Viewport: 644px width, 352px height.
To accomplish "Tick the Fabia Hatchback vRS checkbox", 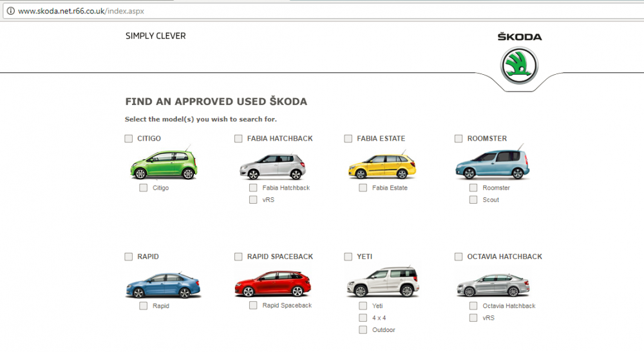I will click(x=253, y=199).
